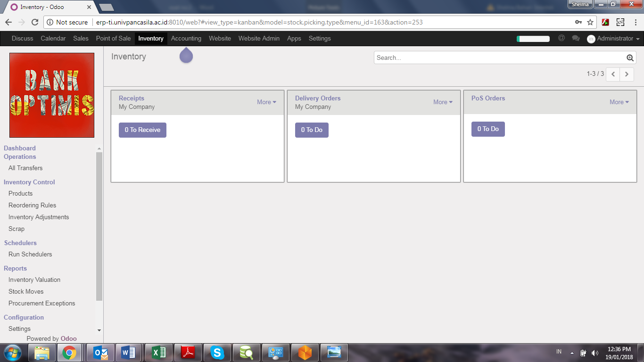Open the PoS Orders More dropdown
The width and height of the screenshot is (644, 362).
pos(619,102)
